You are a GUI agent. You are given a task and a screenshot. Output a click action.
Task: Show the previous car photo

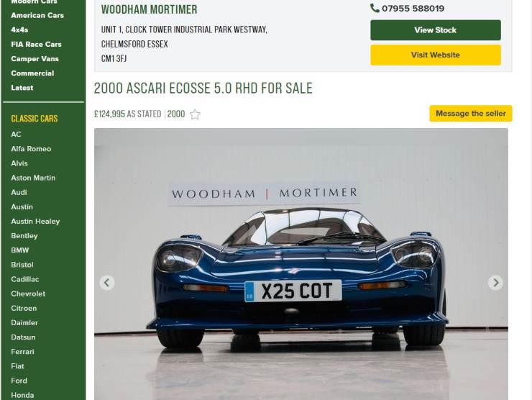107,283
